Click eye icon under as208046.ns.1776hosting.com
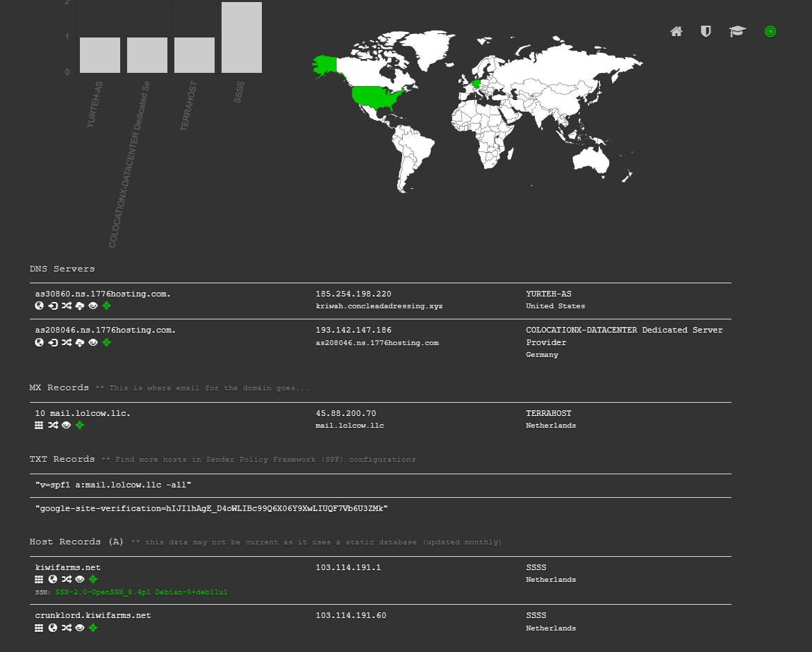This screenshot has width=812, height=652. (93, 342)
